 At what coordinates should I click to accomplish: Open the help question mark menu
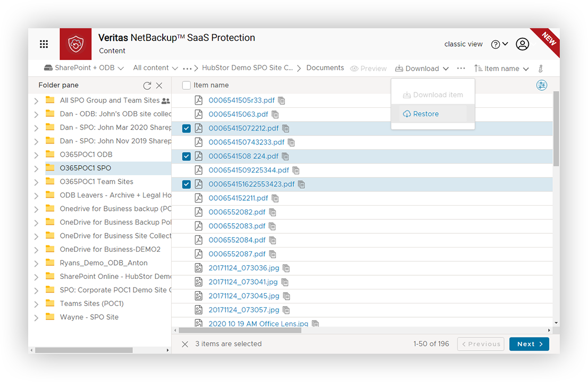click(x=500, y=44)
